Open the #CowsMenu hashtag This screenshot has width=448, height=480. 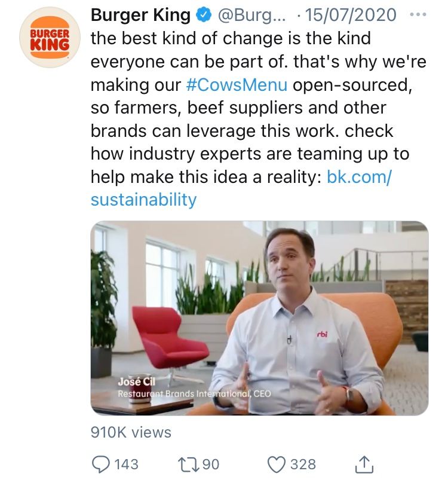click(x=237, y=85)
